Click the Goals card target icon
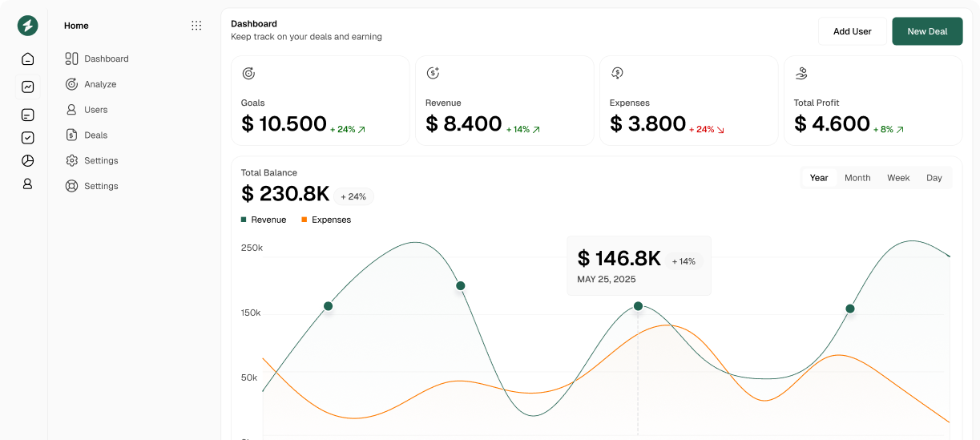 pos(248,73)
